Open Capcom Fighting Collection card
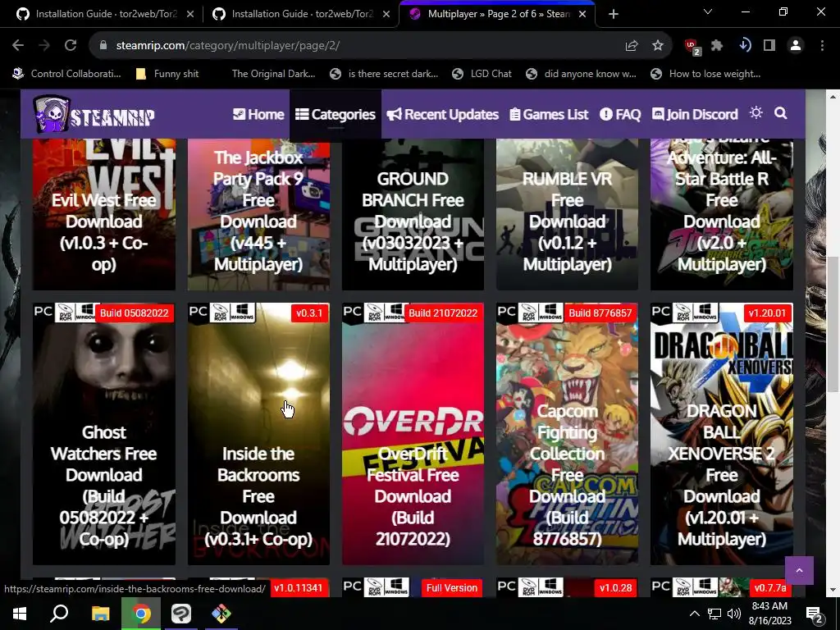The image size is (840, 630). pyautogui.click(x=567, y=434)
